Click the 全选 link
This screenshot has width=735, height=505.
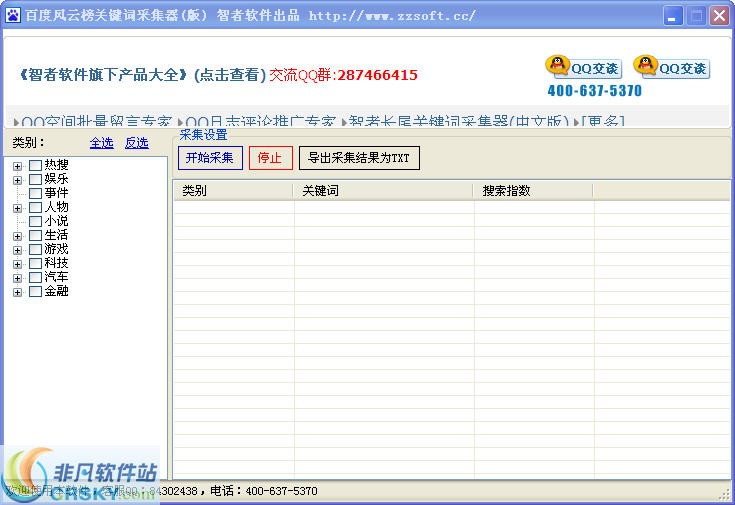click(x=102, y=143)
